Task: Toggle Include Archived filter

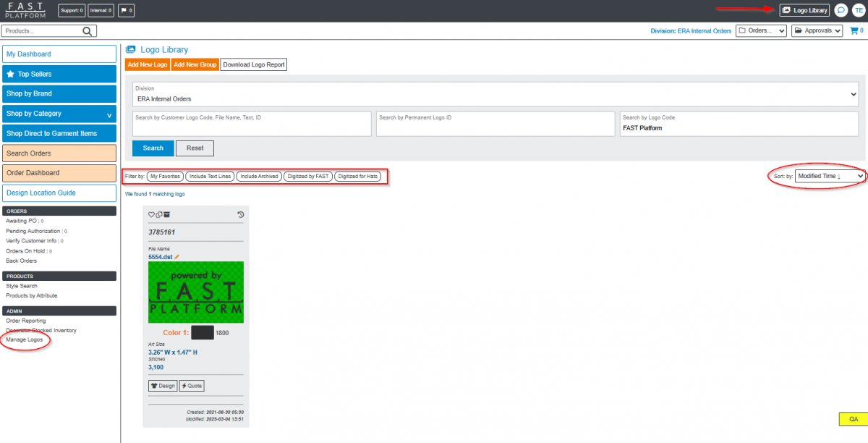Action: click(260, 177)
